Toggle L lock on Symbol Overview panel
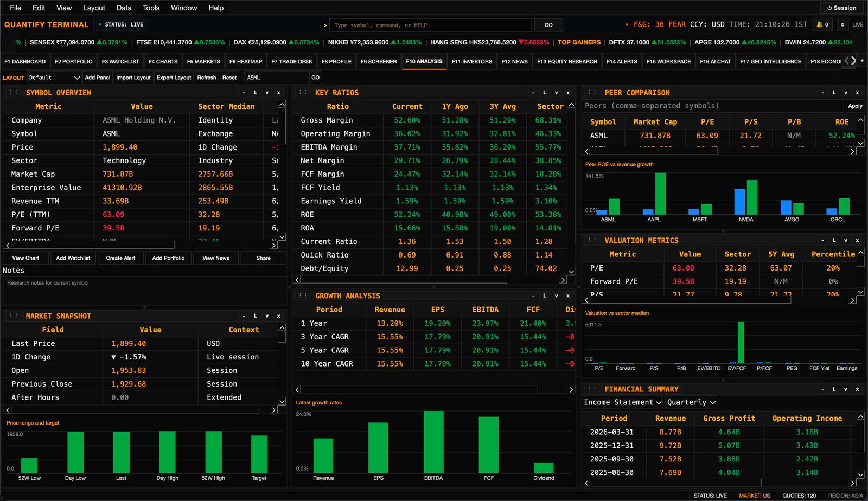This screenshot has width=868, height=501. click(x=256, y=93)
